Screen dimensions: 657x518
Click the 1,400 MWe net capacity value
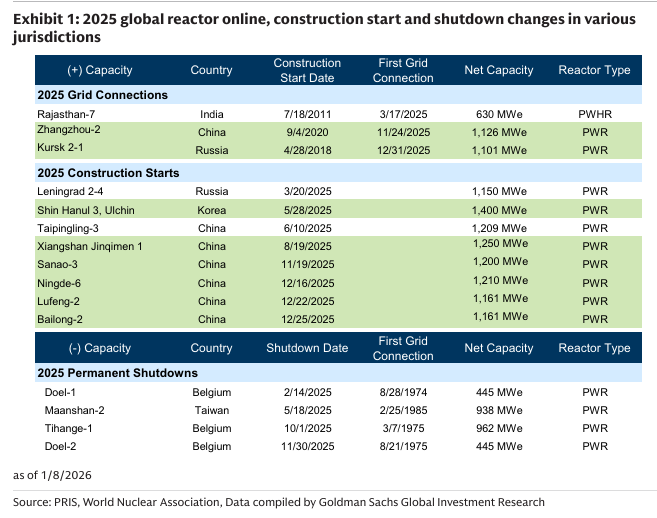[x=499, y=208]
